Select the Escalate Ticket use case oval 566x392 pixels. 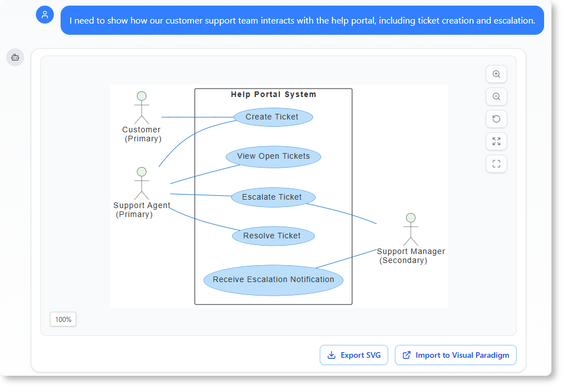273,197
